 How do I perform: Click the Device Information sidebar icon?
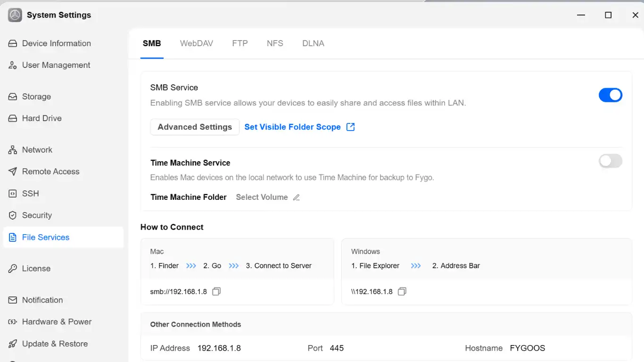(13, 43)
